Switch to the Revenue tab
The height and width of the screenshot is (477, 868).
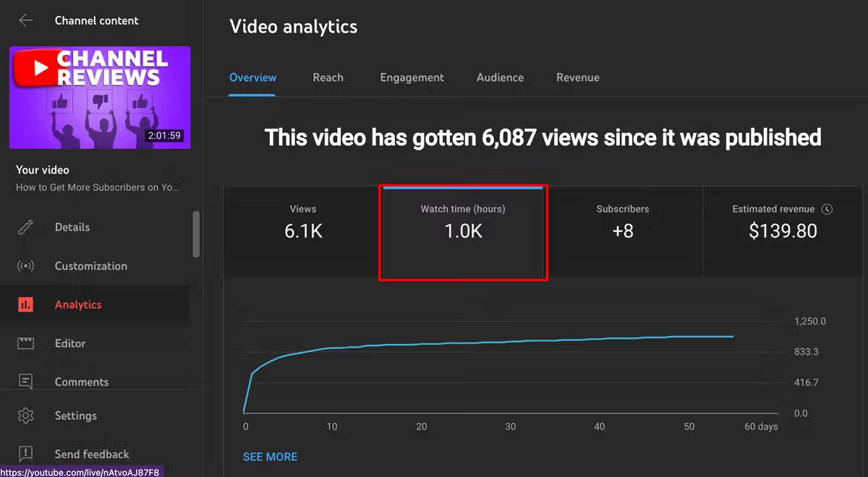(578, 77)
